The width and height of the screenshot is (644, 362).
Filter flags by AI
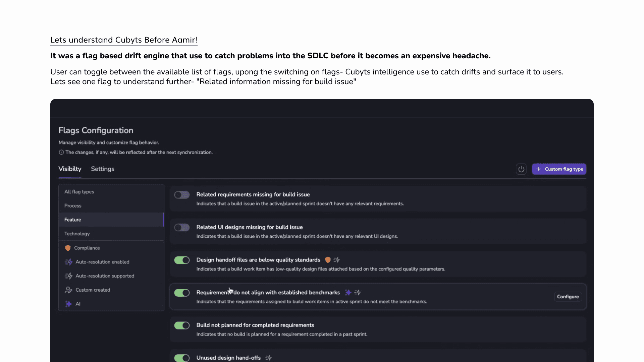pyautogui.click(x=111, y=304)
